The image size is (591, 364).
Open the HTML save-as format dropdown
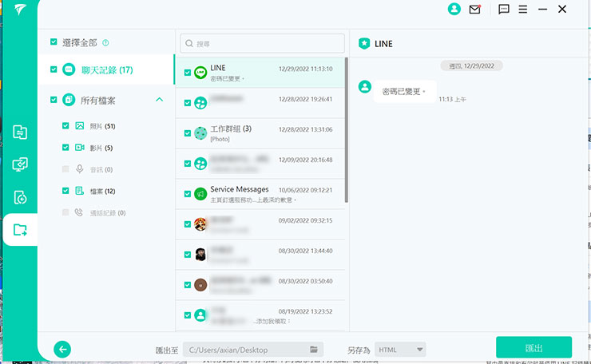[x=400, y=350]
